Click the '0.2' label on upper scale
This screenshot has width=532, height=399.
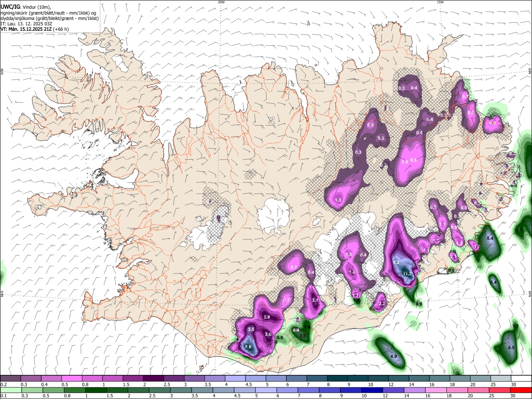coord(4,384)
